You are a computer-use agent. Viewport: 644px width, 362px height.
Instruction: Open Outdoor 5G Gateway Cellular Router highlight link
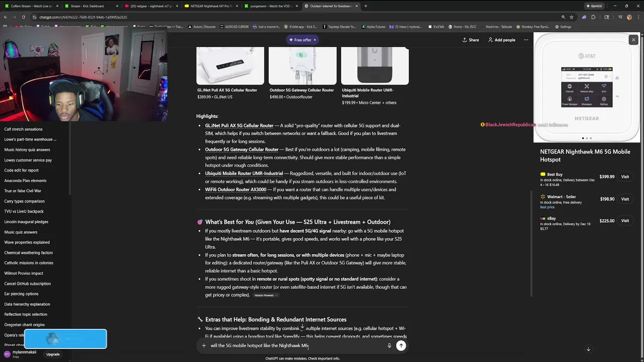[242, 149]
